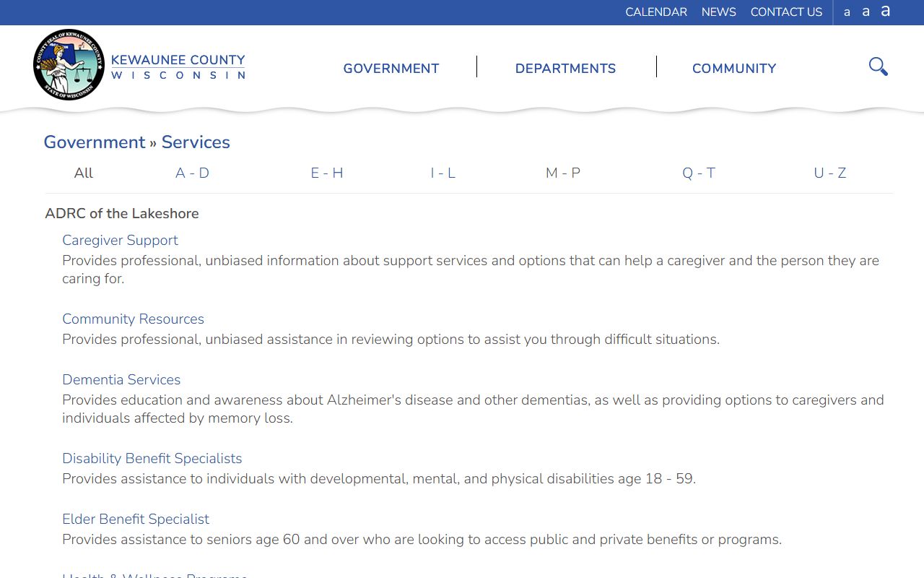Select the largest font size 'a'
The width and height of the screenshot is (924, 578).
click(x=885, y=12)
